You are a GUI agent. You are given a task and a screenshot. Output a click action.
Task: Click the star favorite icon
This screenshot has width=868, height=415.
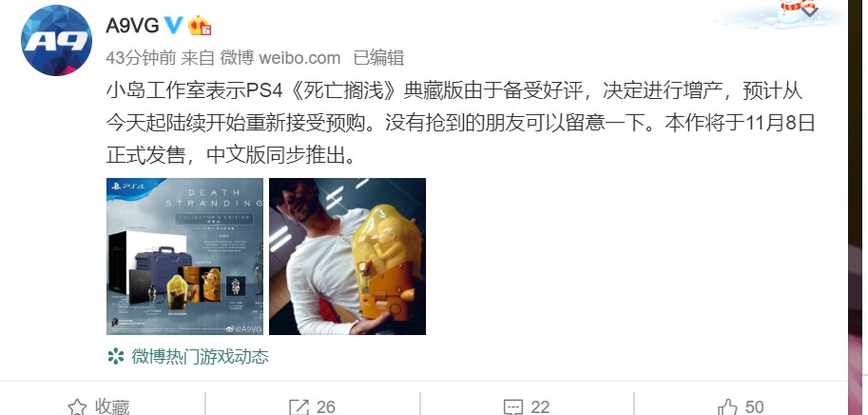pyautogui.click(x=77, y=407)
